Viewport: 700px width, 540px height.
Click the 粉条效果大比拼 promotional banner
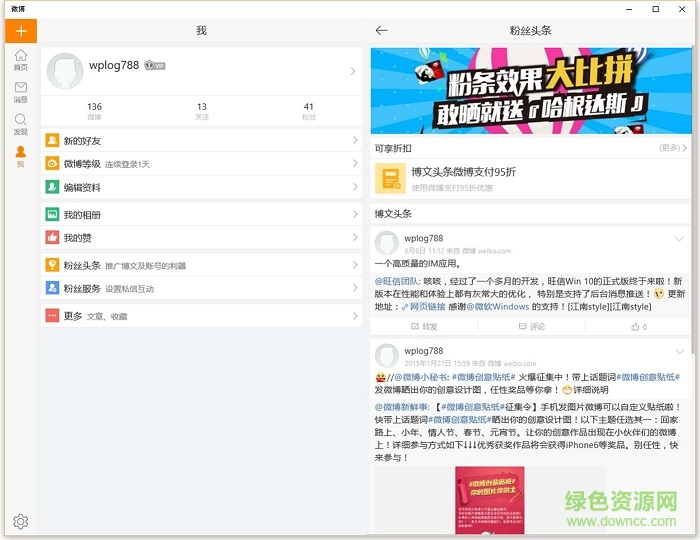530,90
